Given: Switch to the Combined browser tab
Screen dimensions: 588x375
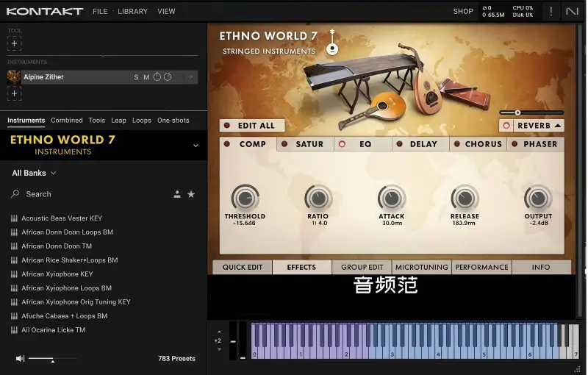Looking at the screenshot, I should 67,121.
